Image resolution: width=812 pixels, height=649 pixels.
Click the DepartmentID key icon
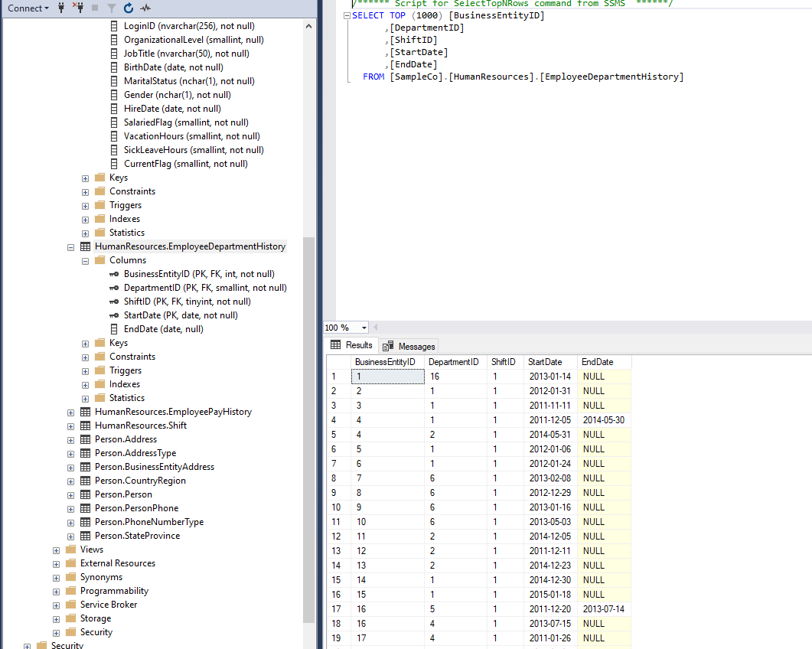114,288
